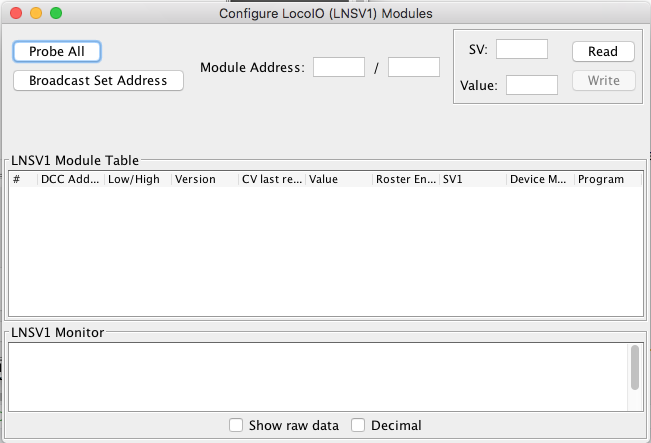This screenshot has width=651, height=443.
Task: Close the Configure LocoIO window
Action: (x=16, y=13)
